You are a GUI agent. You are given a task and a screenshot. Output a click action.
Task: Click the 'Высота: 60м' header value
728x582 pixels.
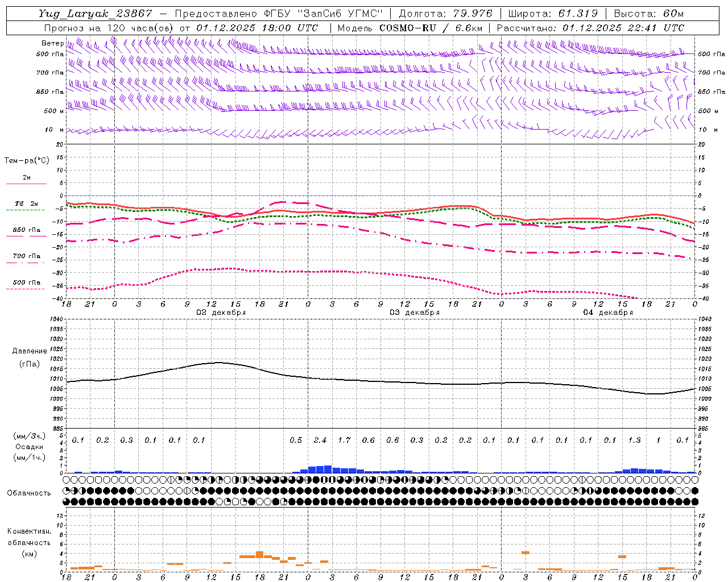click(649, 14)
